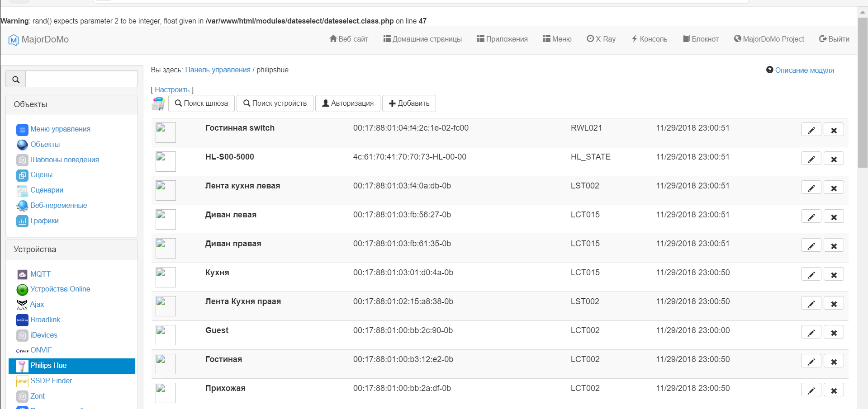Open Устройства Online in sidebar
The width and height of the screenshot is (868, 409).
(60, 289)
